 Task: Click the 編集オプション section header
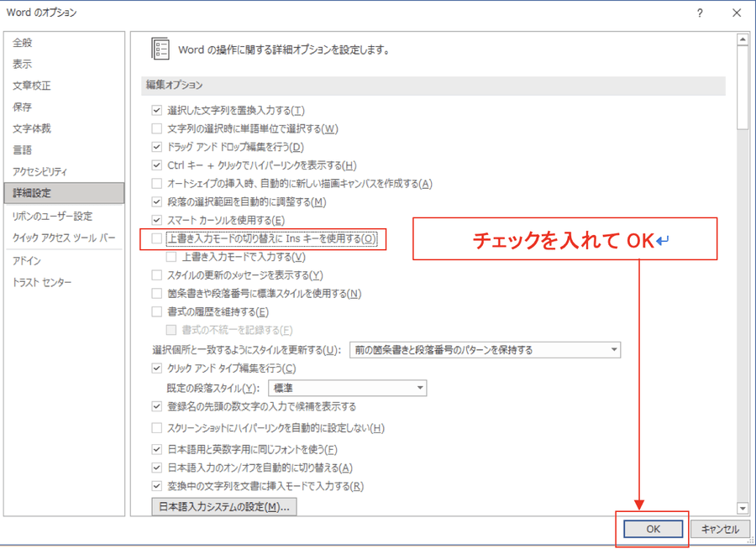pos(433,86)
